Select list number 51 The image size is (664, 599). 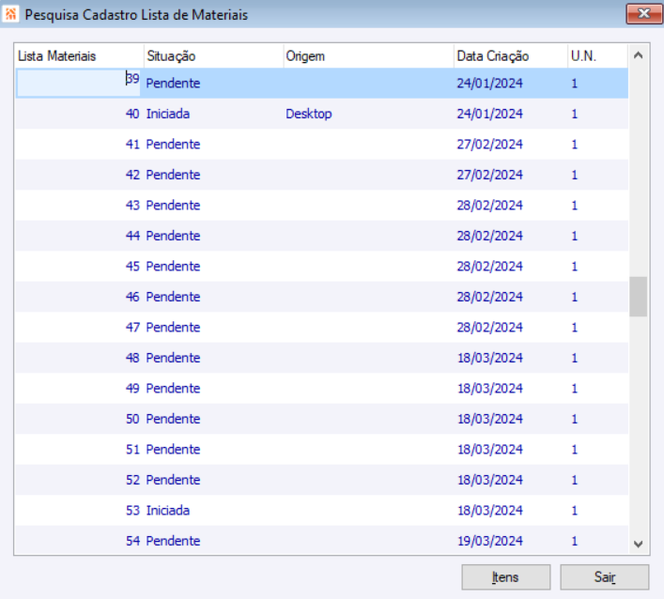pos(132,449)
